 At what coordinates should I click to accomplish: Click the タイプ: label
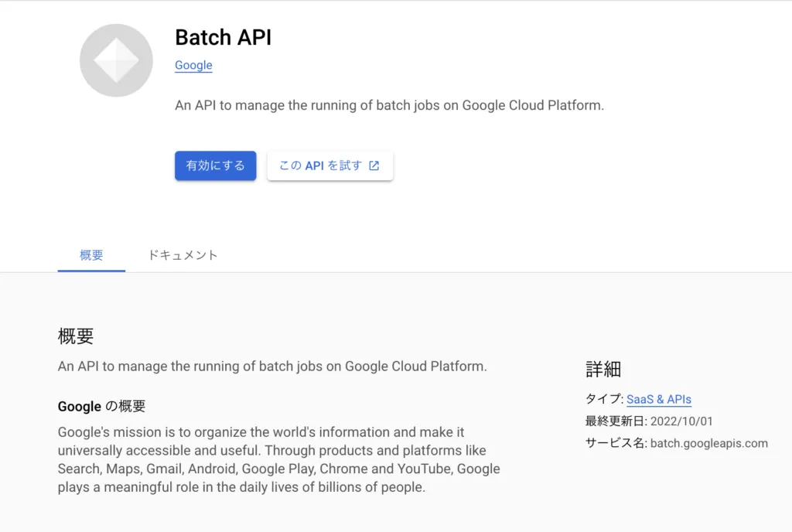(x=605, y=399)
